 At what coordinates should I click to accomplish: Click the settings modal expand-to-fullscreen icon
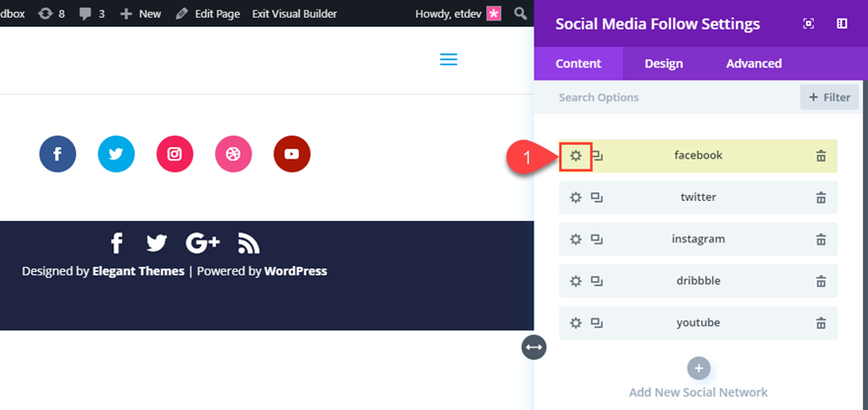[x=808, y=24]
